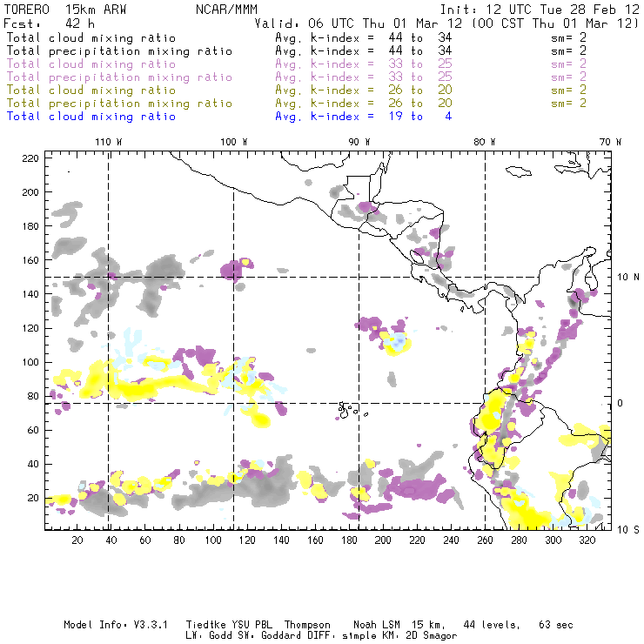This screenshot has height=644, width=644.
Task: Select the 'Valid: 06 UTC Thu 01 Mar 12' text
Action: click(x=359, y=23)
